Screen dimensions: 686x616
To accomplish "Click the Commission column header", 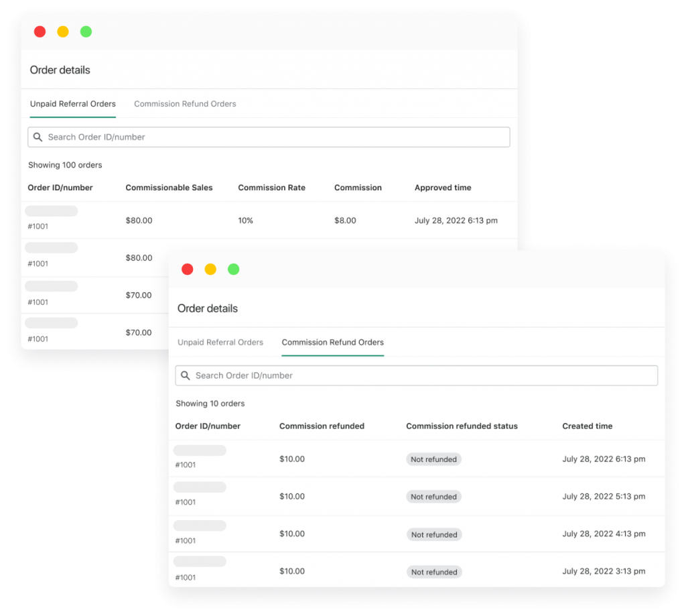I will (358, 188).
